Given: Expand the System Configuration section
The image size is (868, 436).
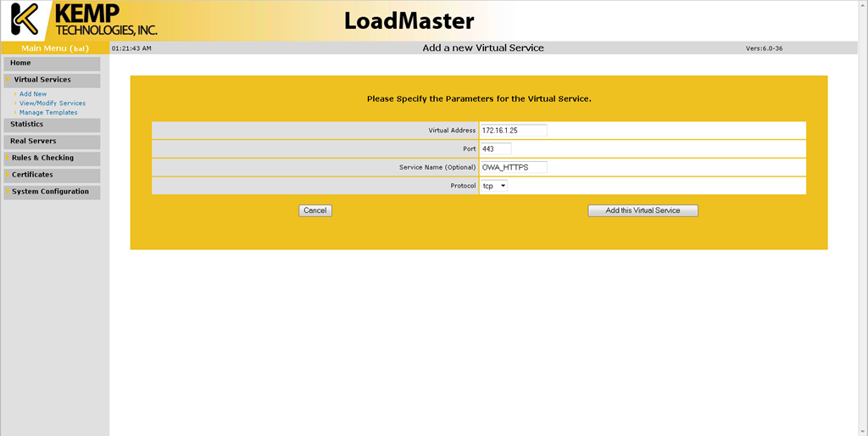Looking at the screenshot, I should click(x=52, y=193).
